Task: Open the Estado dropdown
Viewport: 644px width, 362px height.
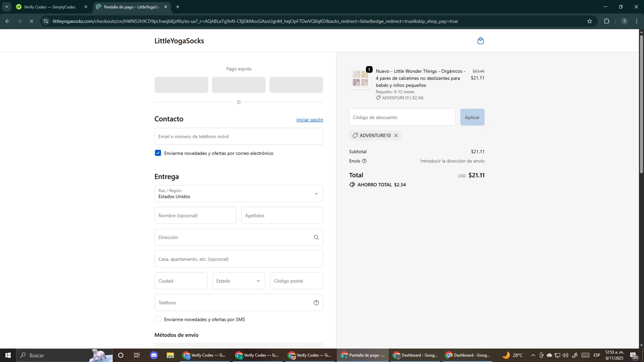Action: click(239, 281)
